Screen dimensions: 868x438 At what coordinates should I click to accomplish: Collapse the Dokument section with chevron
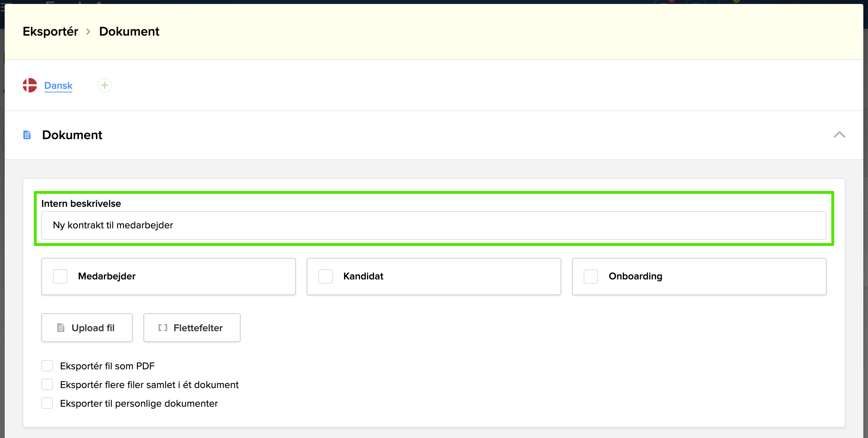(839, 135)
